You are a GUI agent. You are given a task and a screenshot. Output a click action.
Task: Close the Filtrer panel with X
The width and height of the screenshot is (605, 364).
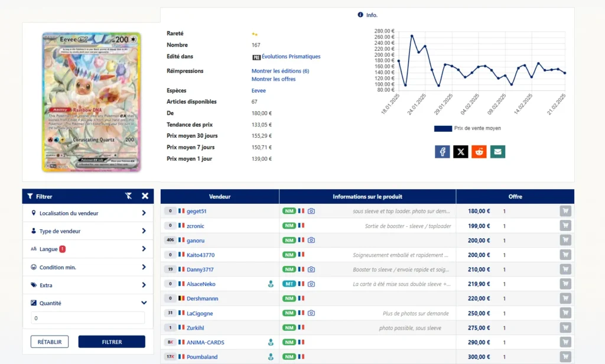[x=145, y=196]
